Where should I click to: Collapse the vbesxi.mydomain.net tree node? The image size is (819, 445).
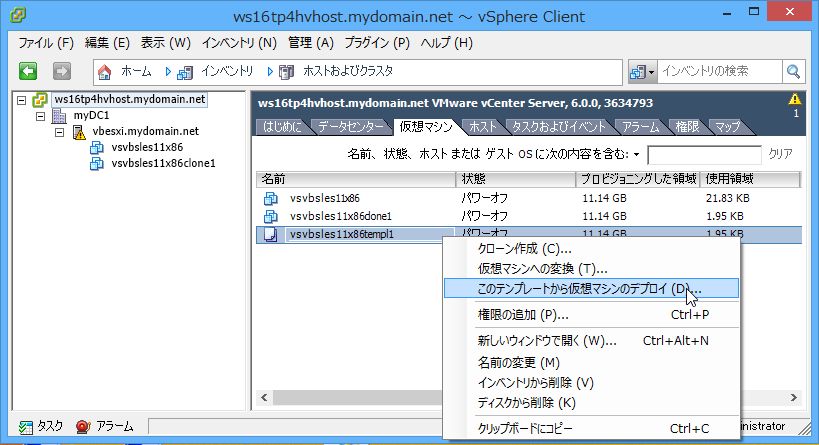59,132
